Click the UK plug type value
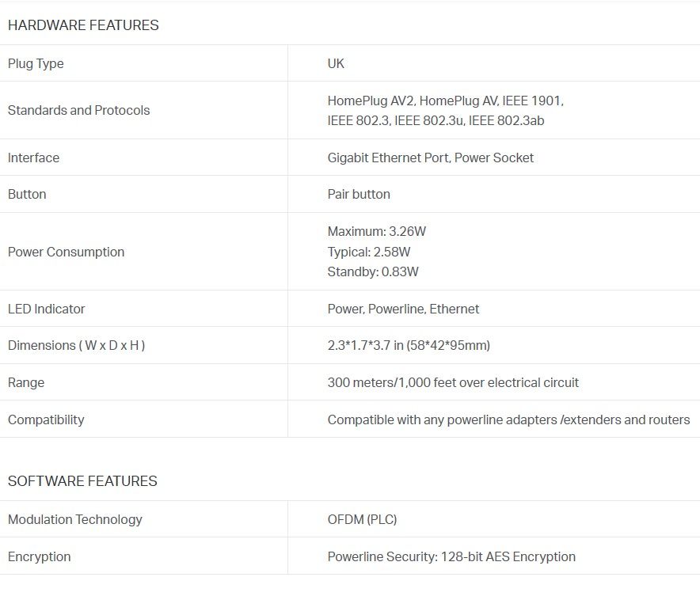Image resolution: width=700 pixels, height=596 pixels. (336, 63)
